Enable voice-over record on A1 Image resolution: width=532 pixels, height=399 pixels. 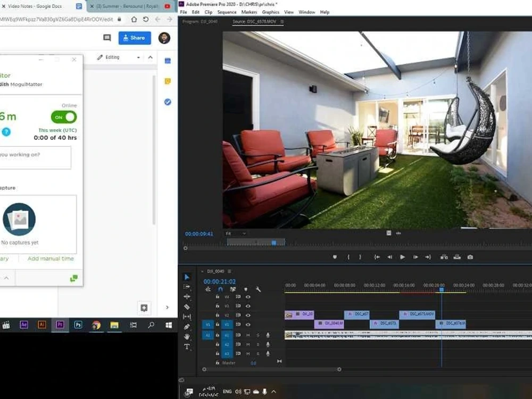click(268, 335)
